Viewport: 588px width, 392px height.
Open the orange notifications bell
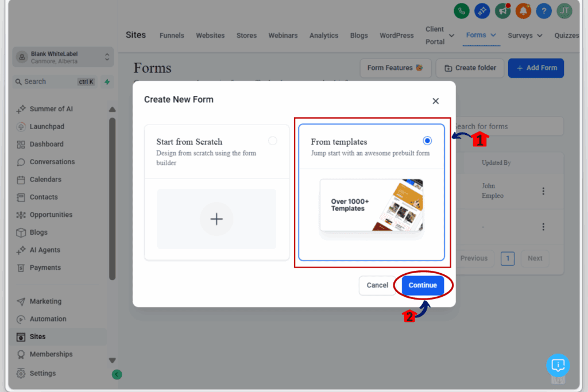(523, 10)
